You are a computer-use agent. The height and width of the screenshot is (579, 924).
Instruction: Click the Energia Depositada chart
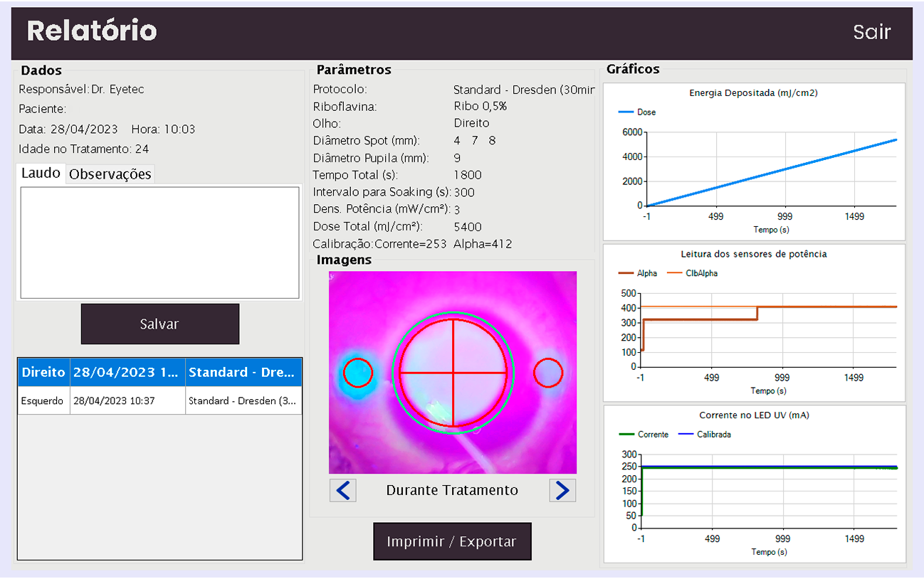click(x=754, y=161)
